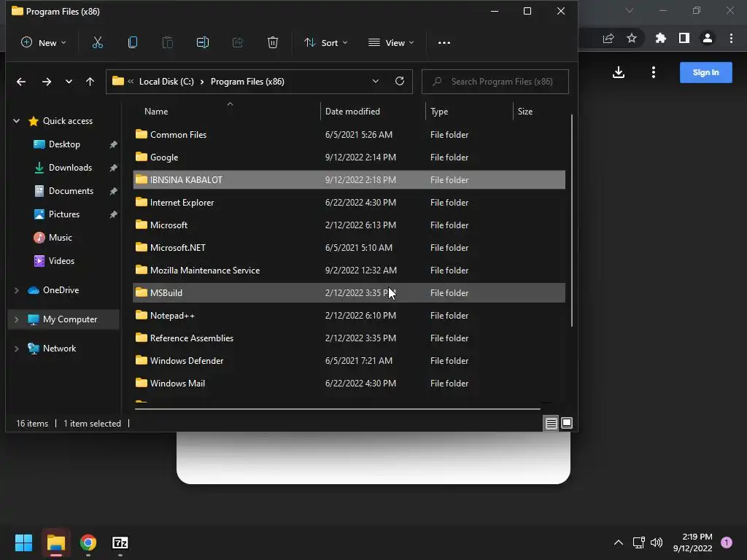Viewport: 747px width, 560px height.
Task: Sort by the Type column header
Action: pyautogui.click(x=469, y=112)
